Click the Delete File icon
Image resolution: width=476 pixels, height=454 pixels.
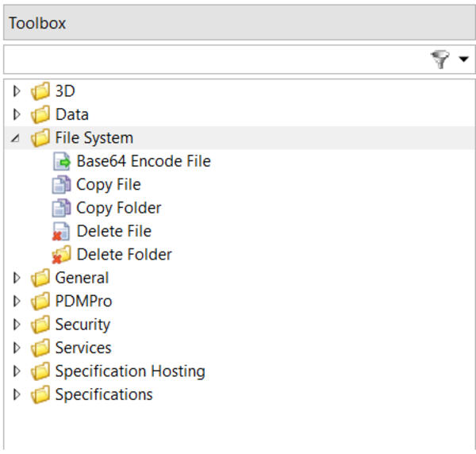[62, 232]
